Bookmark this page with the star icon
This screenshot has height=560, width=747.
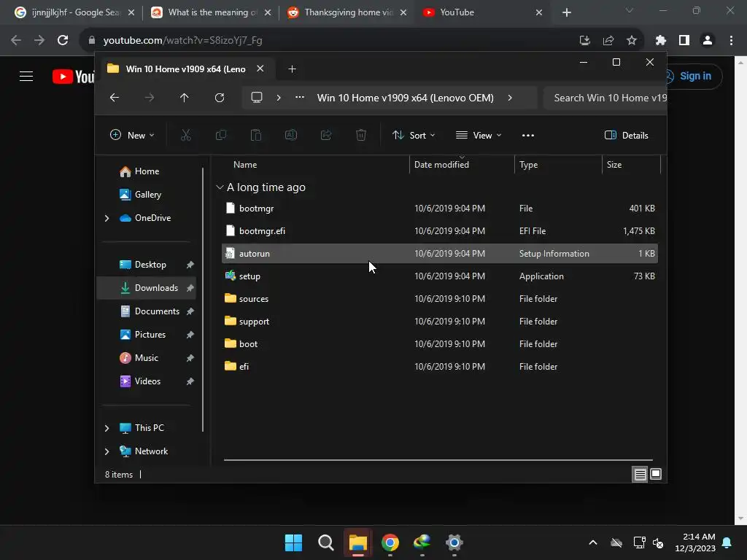[632, 41]
